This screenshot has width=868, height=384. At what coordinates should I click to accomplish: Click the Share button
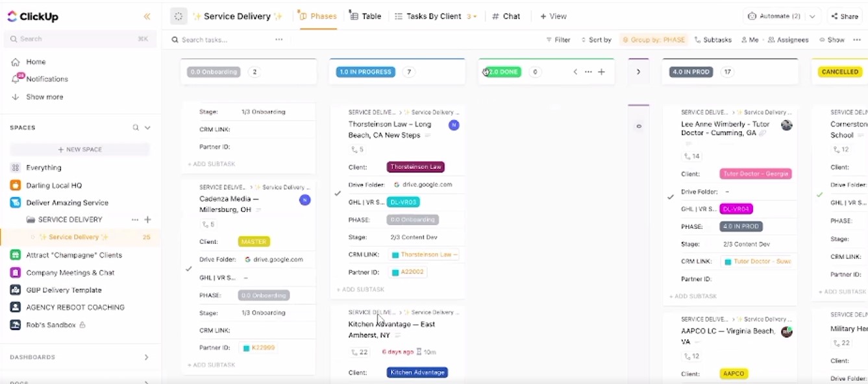click(844, 16)
